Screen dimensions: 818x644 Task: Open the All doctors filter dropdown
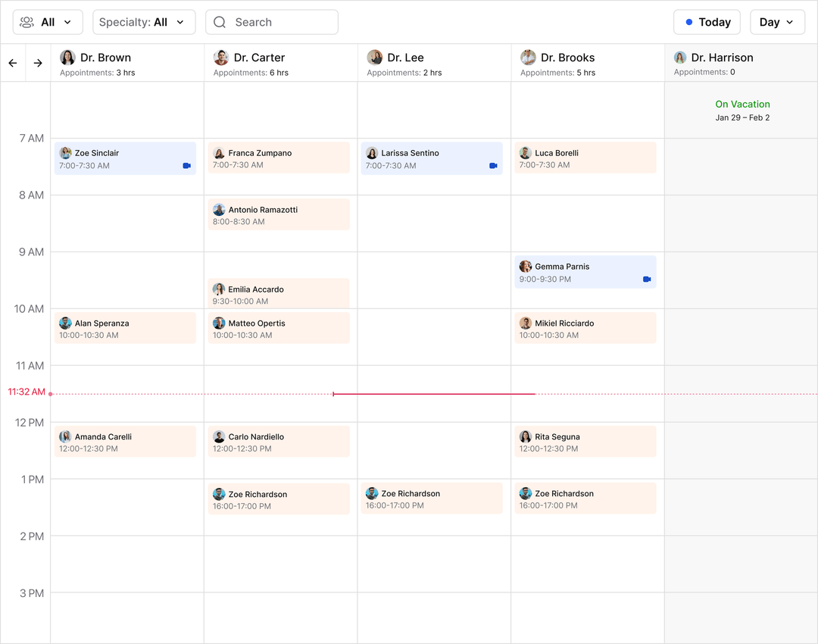click(48, 22)
